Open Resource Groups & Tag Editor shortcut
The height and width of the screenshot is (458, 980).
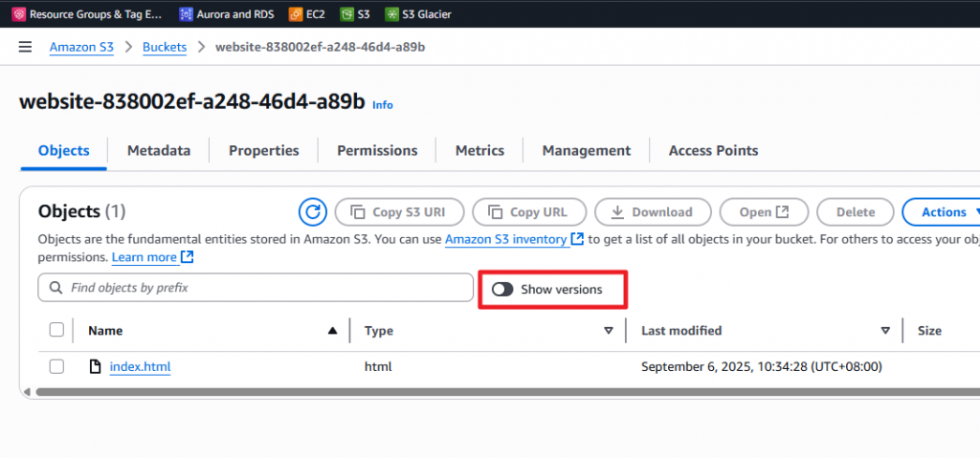pyautogui.click(x=86, y=13)
